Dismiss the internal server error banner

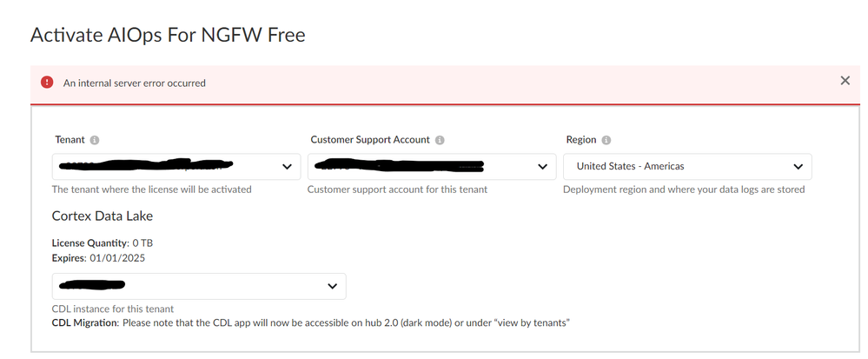tap(845, 81)
